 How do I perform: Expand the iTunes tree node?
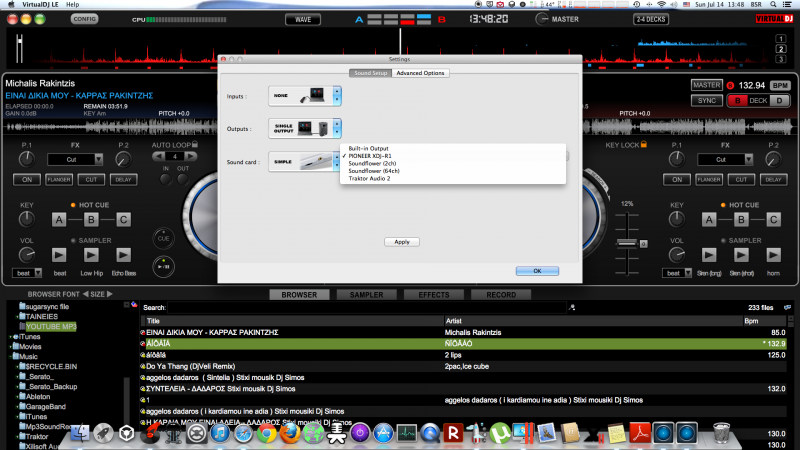(11, 337)
